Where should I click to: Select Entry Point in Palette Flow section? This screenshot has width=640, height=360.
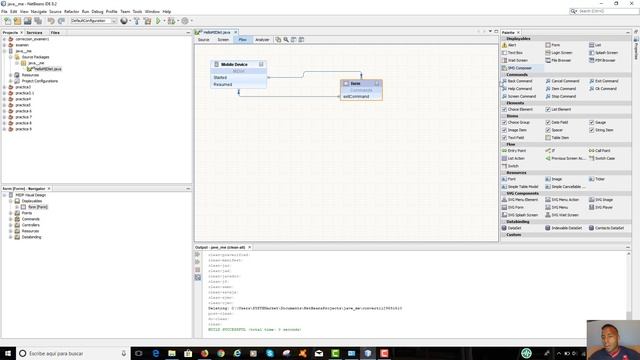pos(514,151)
